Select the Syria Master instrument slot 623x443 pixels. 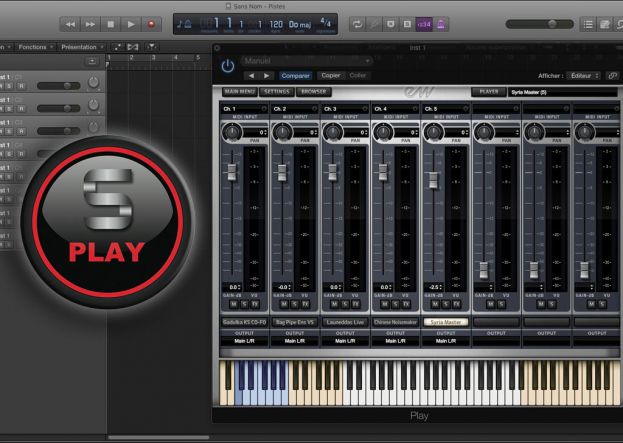click(x=445, y=322)
